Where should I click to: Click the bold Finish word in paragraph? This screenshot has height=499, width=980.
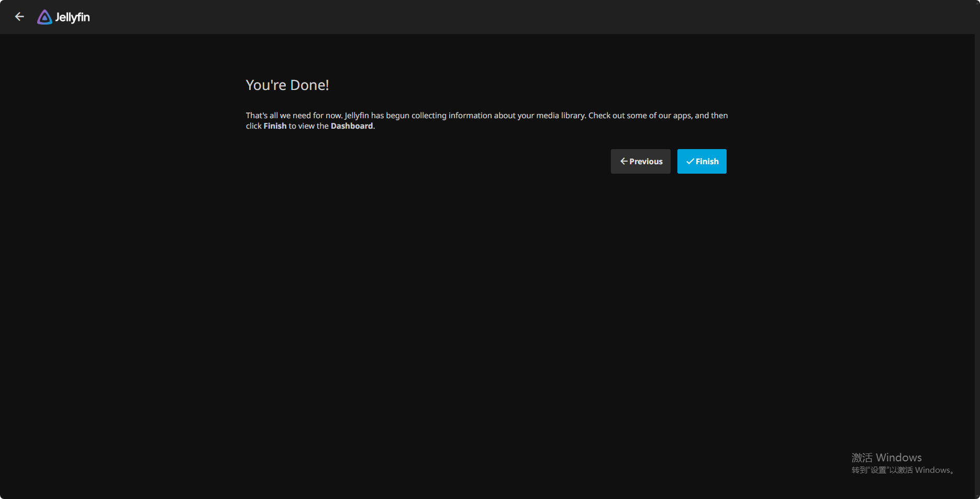tap(275, 126)
